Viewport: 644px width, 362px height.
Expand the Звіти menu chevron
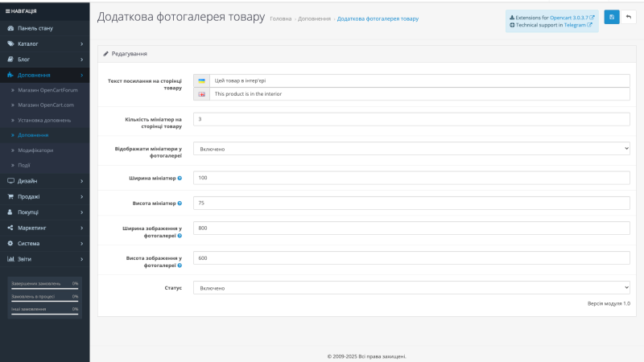coord(82,259)
